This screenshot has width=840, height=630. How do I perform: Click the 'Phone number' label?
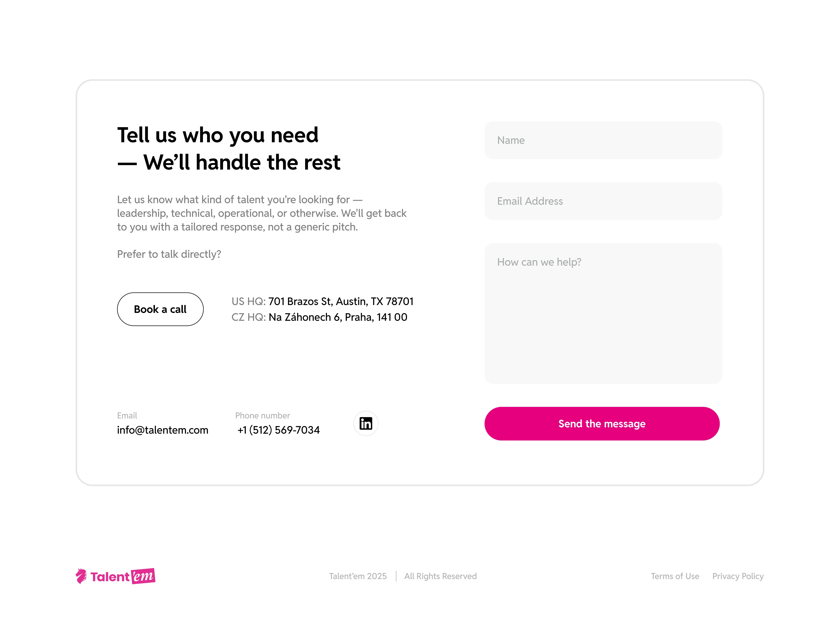click(262, 415)
